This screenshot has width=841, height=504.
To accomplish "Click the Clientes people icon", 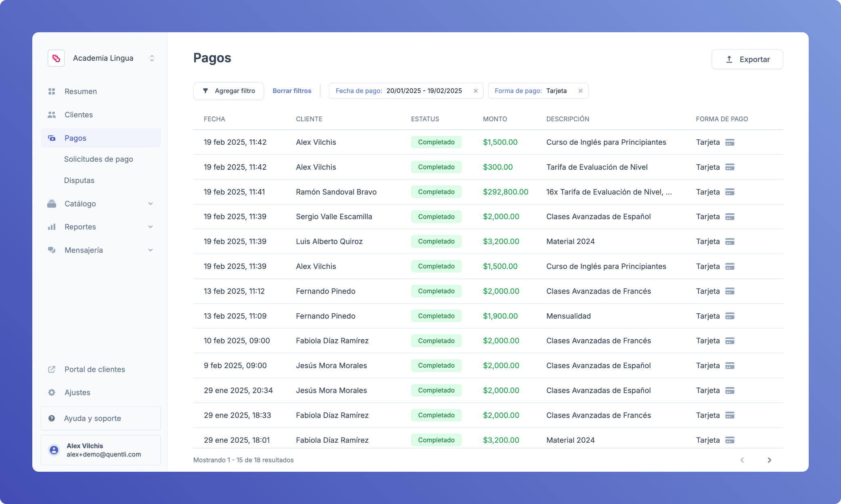I will coord(52,115).
